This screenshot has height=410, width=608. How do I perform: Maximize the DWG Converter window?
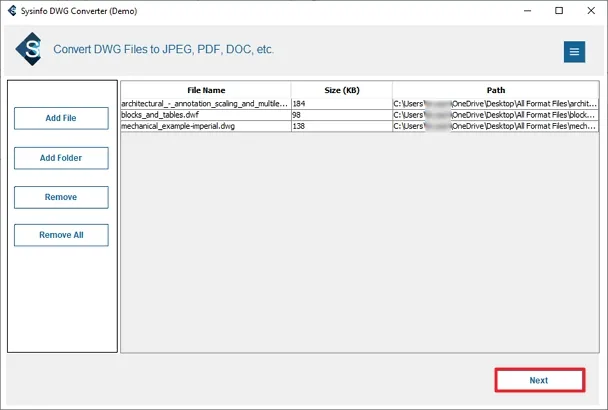click(x=559, y=10)
